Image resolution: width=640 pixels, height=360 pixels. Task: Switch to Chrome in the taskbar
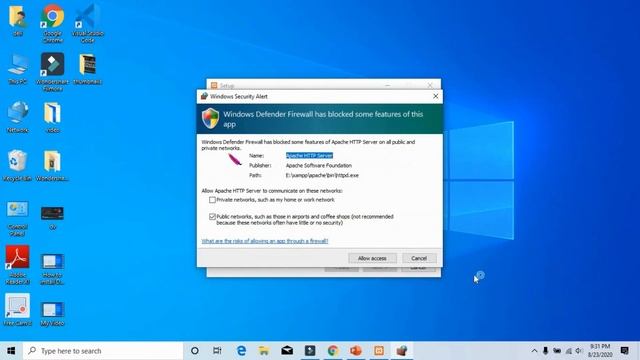(x=333, y=351)
